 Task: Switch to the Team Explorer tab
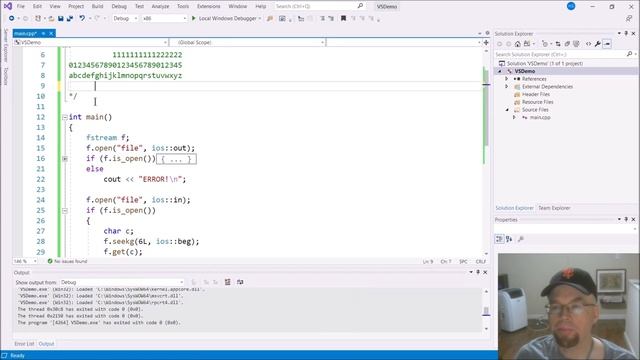tap(554, 208)
